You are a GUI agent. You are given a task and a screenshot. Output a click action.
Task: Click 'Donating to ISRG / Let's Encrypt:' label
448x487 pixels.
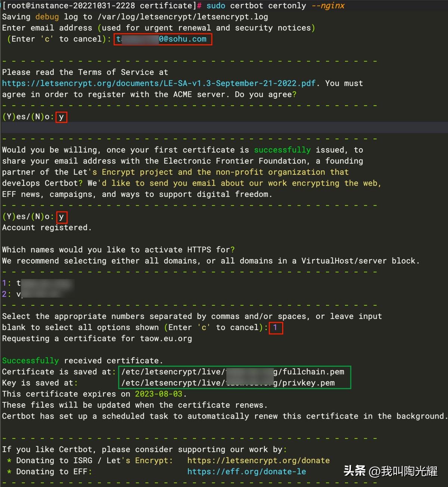[x=94, y=460]
